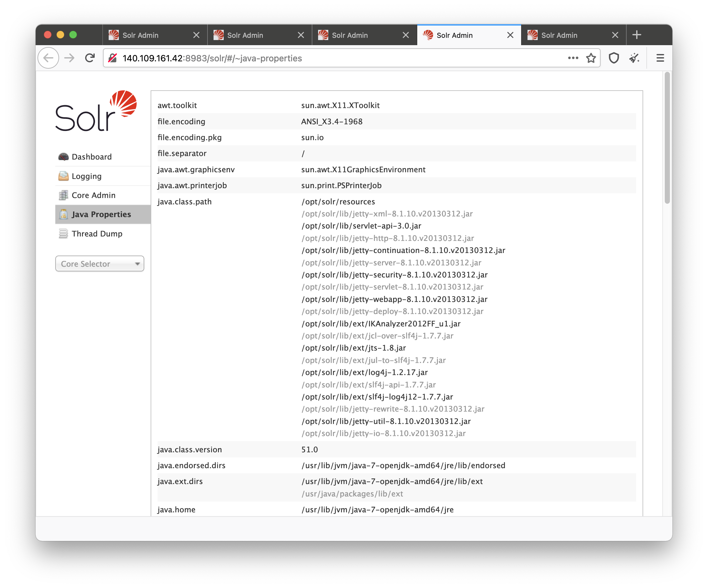Click the jetty-webapp jar path

click(394, 299)
